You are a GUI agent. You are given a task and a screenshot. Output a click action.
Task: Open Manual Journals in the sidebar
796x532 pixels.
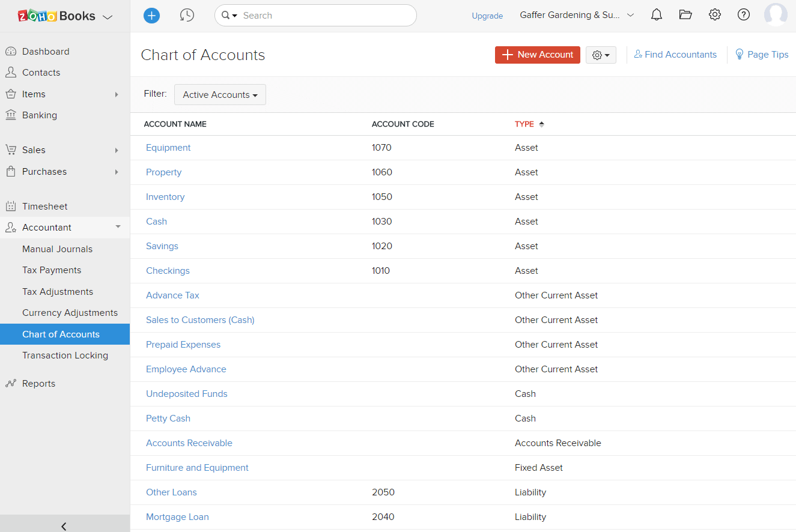(58, 249)
